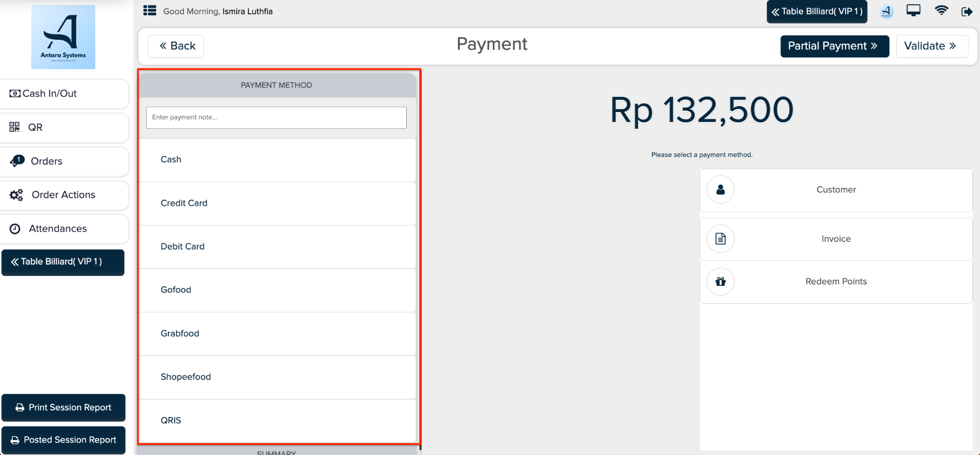Click the Invoice label text
This screenshot has width=980, height=455.
pyautogui.click(x=836, y=239)
